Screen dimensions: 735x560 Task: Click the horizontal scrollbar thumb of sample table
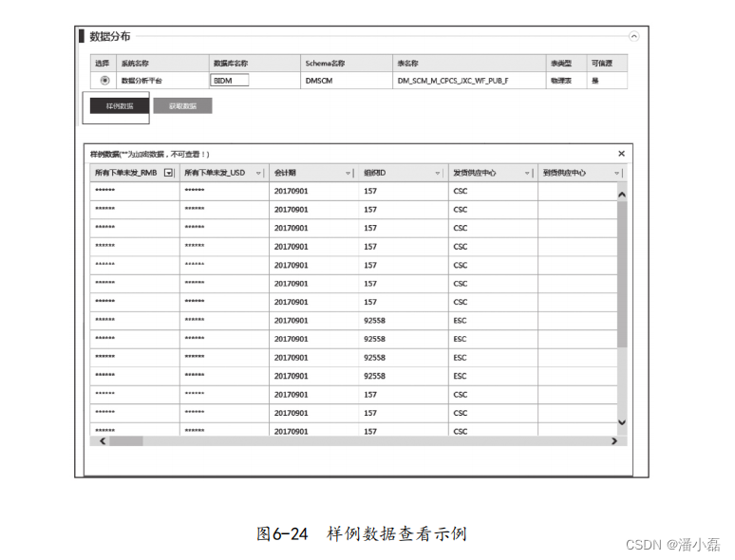(126, 441)
